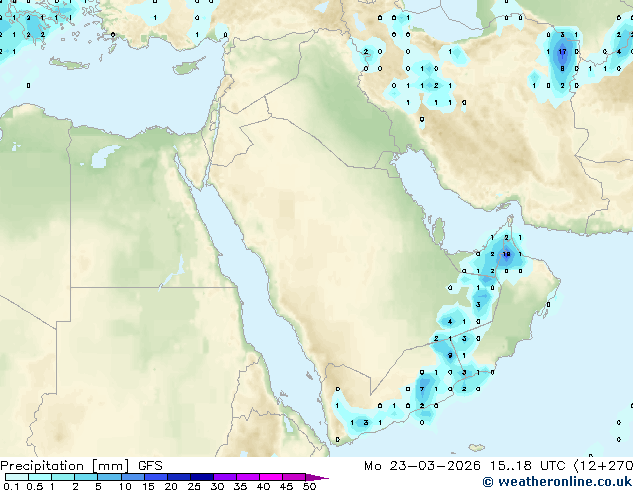Click the legend tick label "0.1"

(11, 486)
